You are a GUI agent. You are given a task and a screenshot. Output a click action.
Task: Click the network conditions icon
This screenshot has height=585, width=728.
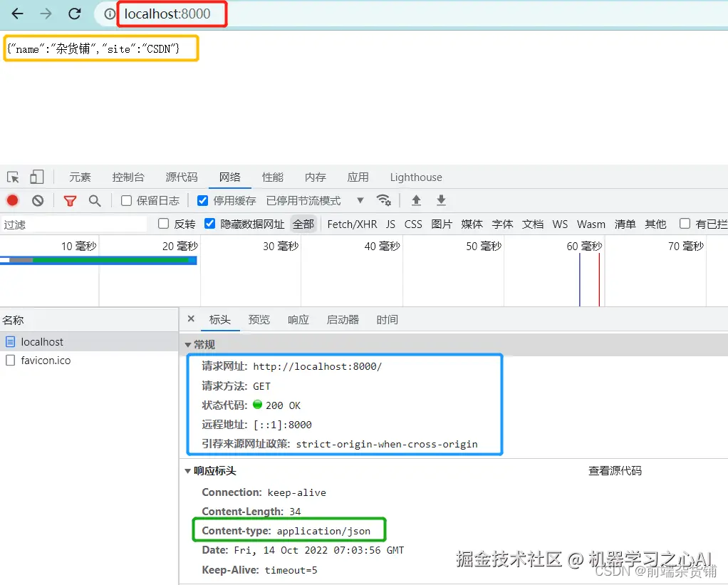point(385,200)
